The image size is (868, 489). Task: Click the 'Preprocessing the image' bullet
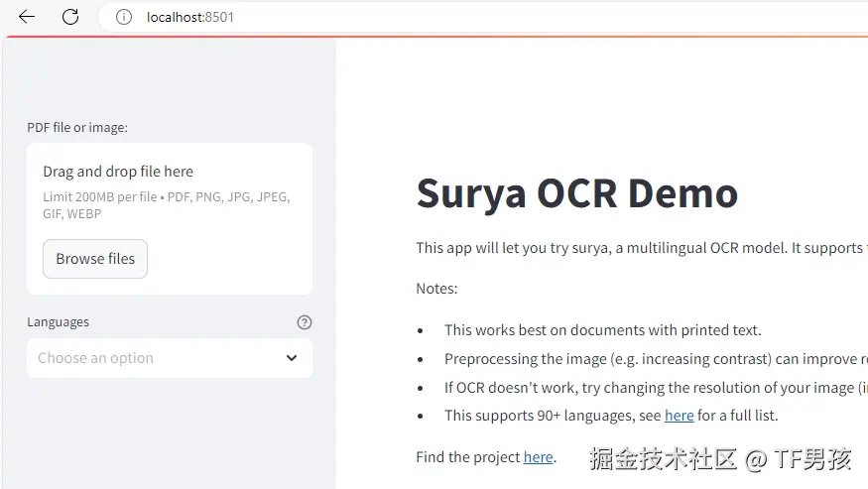tap(656, 359)
